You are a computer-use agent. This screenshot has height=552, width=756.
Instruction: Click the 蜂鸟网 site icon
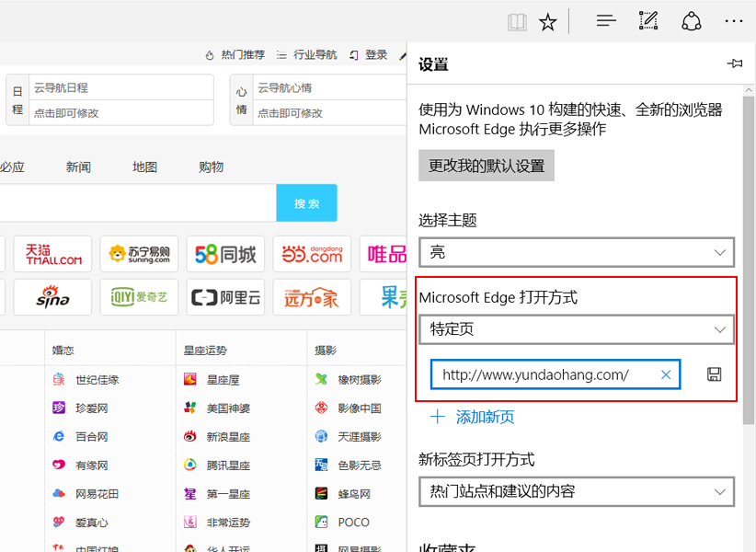coord(321,493)
